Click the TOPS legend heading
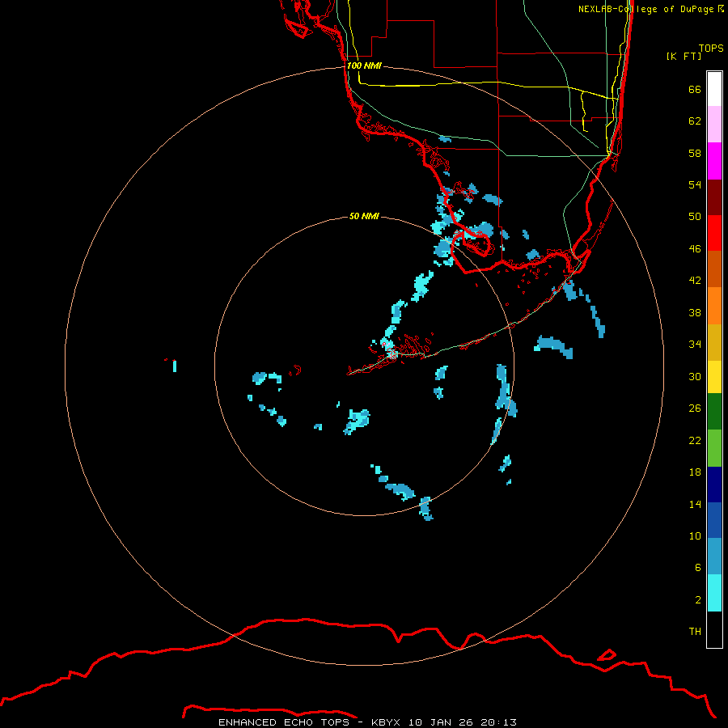The width and height of the screenshot is (728, 728). click(x=711, y=48)
